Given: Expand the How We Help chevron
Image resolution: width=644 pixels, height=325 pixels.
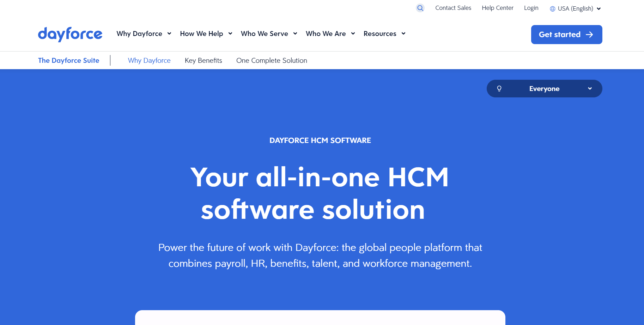Looking at the screenshot, I should point(230,34).
